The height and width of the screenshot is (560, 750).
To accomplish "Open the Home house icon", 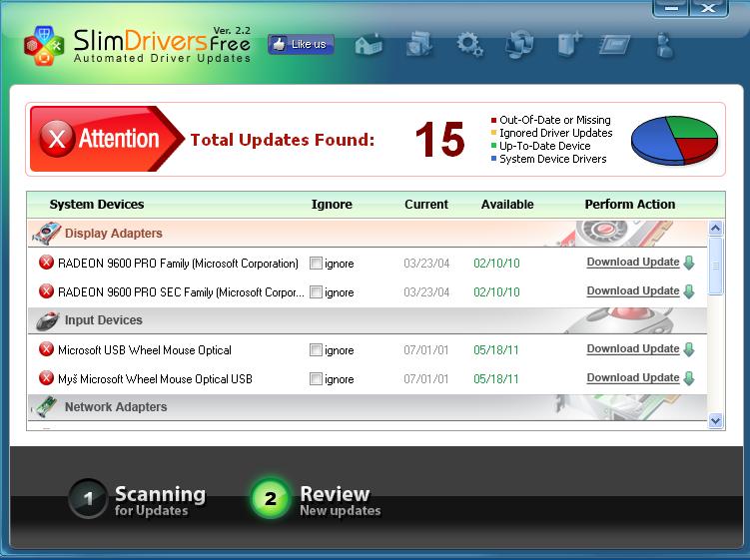I will tap(369, 45).
